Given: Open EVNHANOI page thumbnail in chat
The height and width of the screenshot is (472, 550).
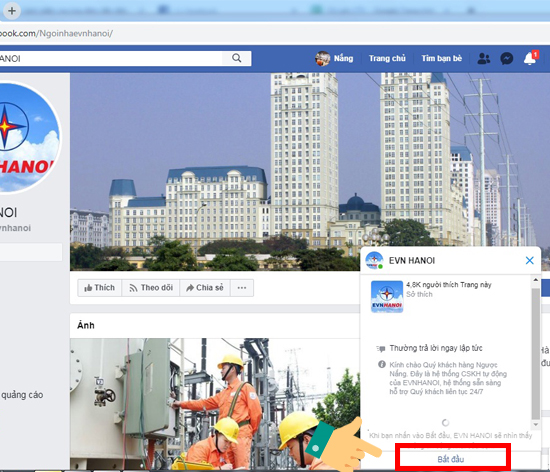Looking at the screenshot, I should click(387, 297).
